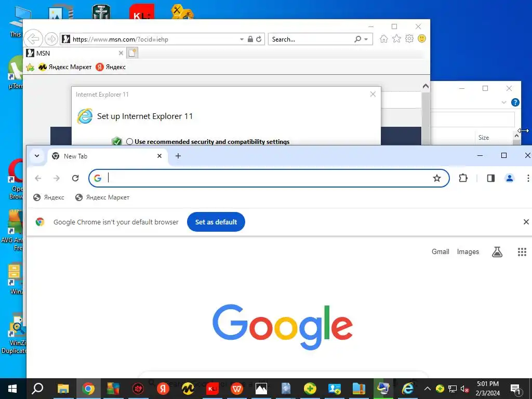This screenshot has width=532, height=399.
Task: Expand Chrome tab search chevron
Action: (37, 156)
